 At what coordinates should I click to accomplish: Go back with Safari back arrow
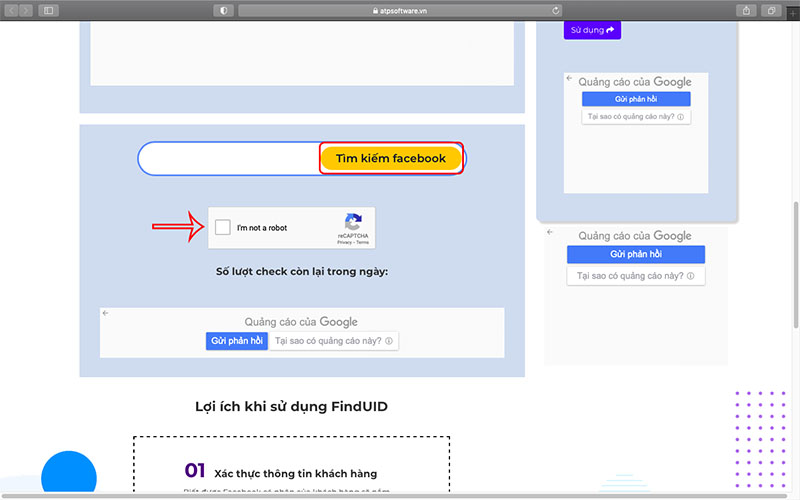point(11,10)
